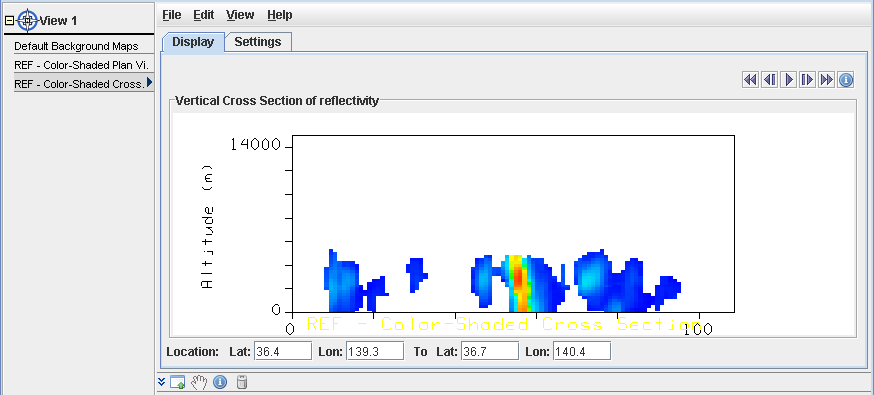Image resolution: width=874 pixels, height=395 pixels.
Task: Remove display using the trash icon
Action: pos(242,382)
